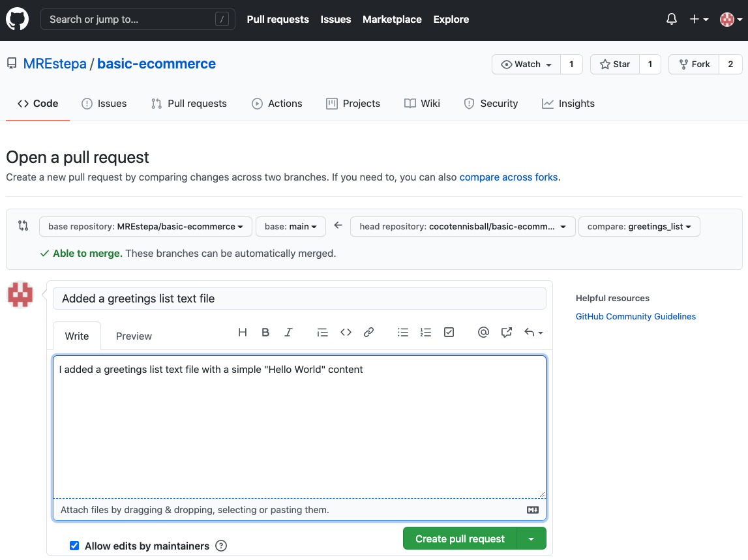Screen dimensions: 748x560
Task: Open the Projects tab
Action: pos(353,104)
